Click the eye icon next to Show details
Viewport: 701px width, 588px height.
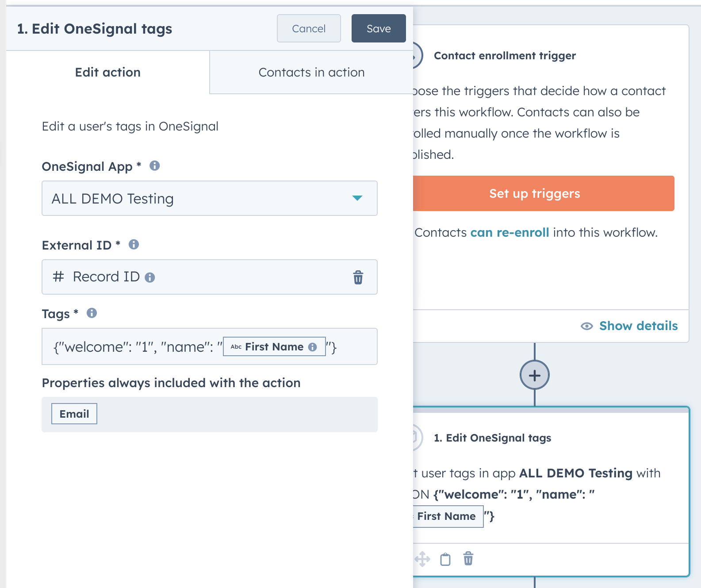click(x=587, y=326)
